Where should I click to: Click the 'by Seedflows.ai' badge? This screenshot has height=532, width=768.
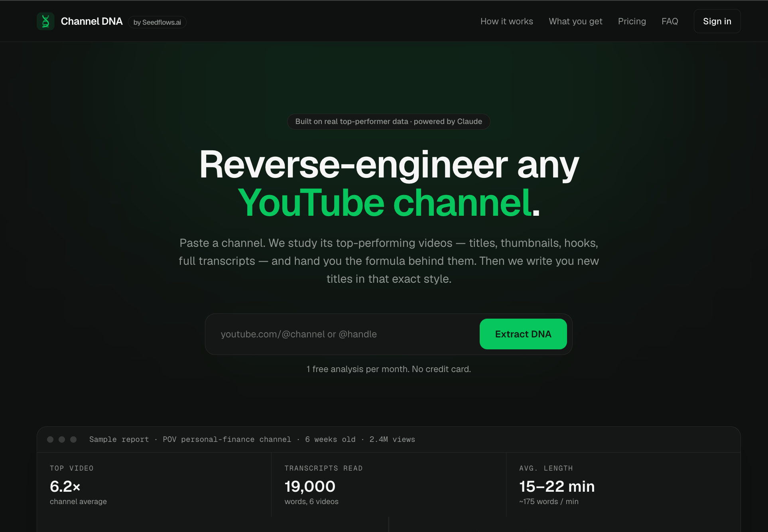[157, 22]
